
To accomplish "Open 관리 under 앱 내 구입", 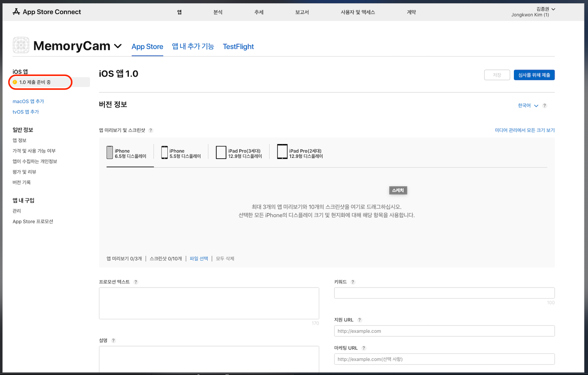I will tap(17, 211).
